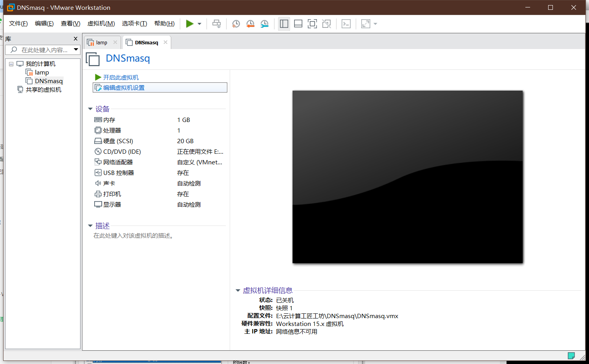Viewport: 589px width, 364px height.
Task: Toggle the library sidebar view icon
Action: tap(284, 24)
